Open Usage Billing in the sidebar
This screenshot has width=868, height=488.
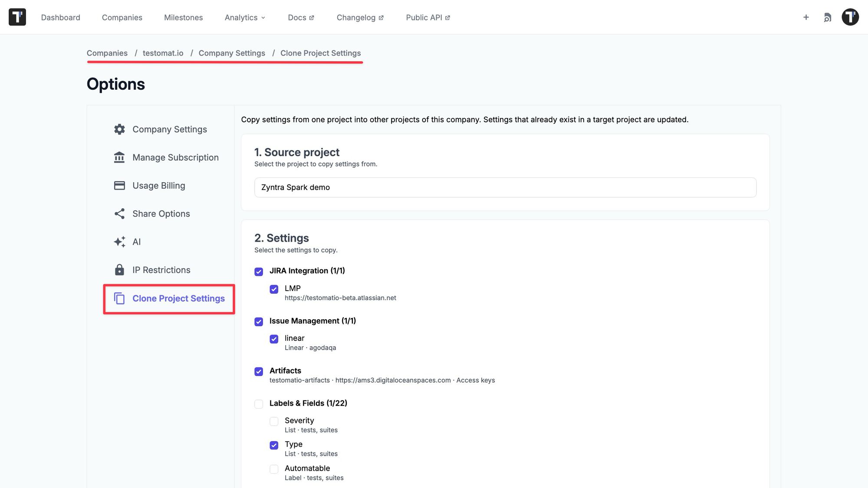click(158, 186)
